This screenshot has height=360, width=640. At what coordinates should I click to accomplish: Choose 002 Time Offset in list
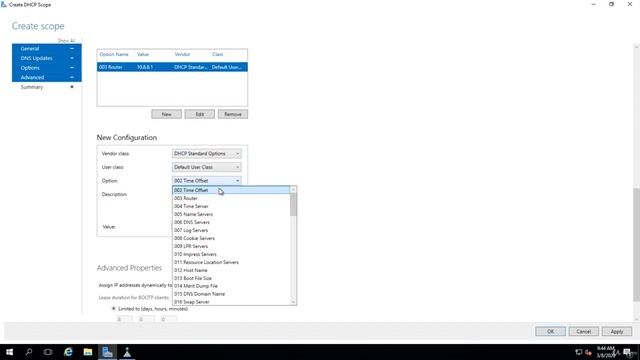231,190
